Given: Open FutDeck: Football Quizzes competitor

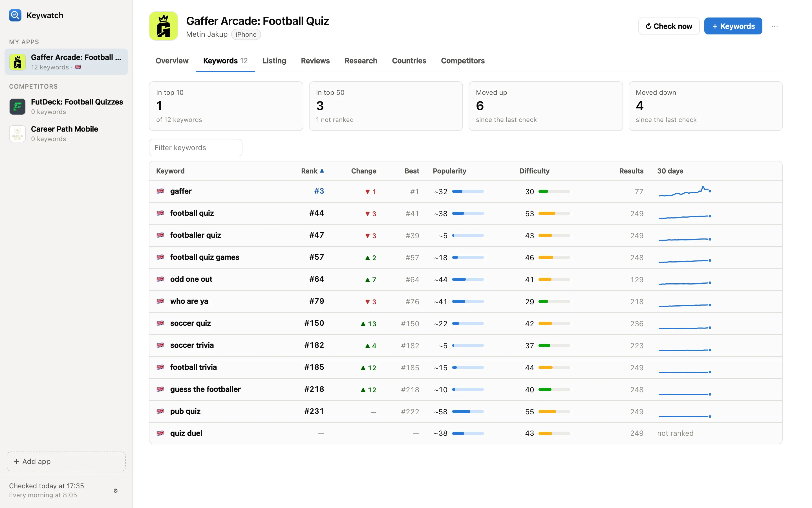Looking at the screenshot, I should [66, 106].
